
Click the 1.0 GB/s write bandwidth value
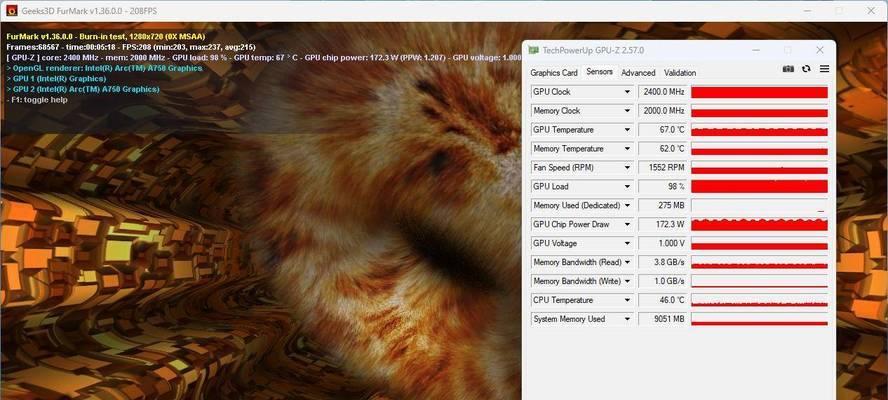point(663,281)
